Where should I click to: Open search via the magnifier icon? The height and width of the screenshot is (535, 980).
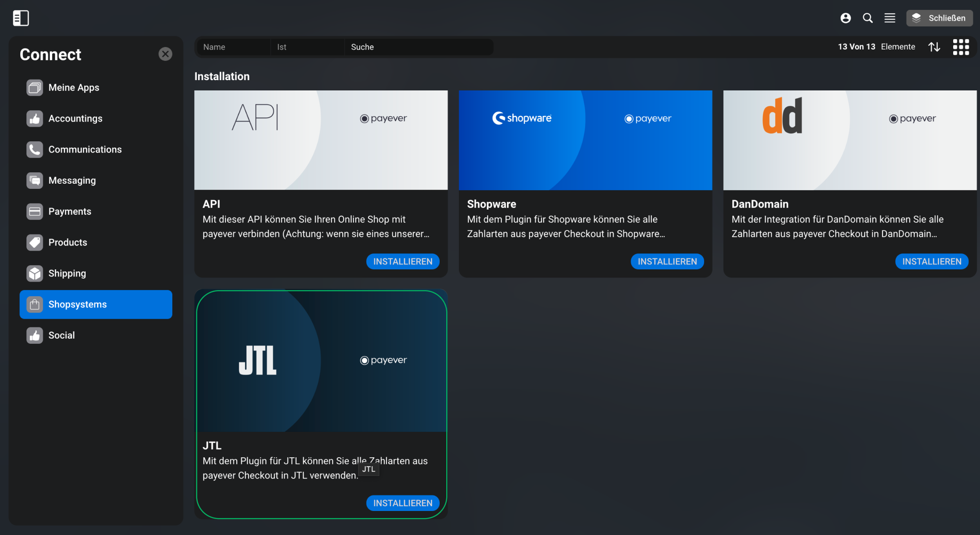[868, 18]
